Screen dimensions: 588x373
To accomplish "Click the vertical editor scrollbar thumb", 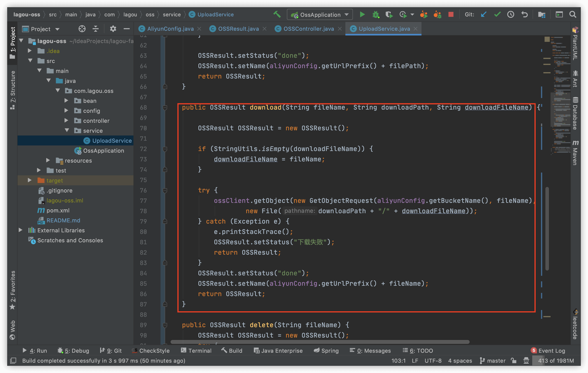I will click(x=547, y=229).
